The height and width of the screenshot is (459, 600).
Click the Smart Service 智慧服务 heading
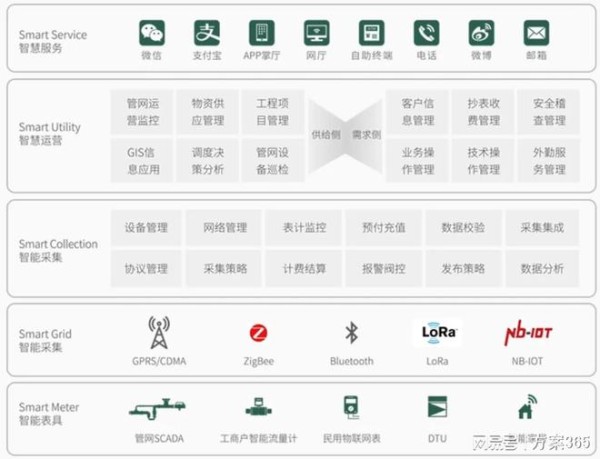coord(53,41)
